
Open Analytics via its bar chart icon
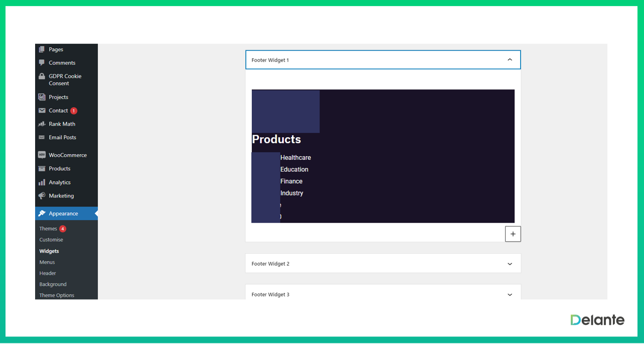42,182
